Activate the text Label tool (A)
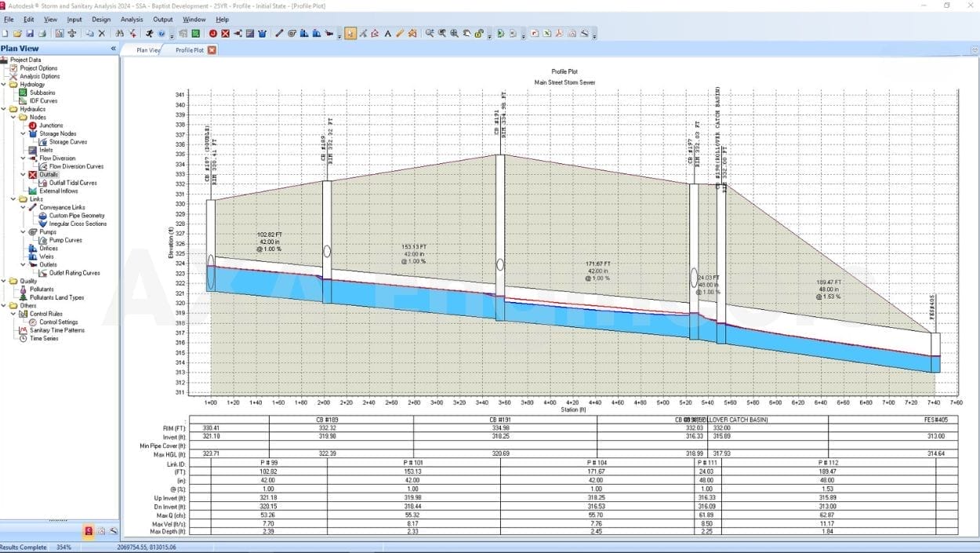 pyautogui.click(x=387, y=34)
